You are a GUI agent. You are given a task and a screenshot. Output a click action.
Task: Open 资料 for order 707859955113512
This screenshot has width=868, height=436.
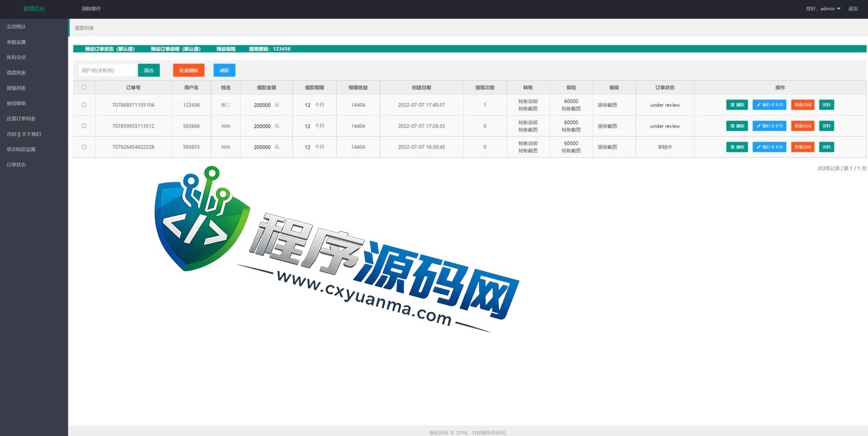click(826, 126)
